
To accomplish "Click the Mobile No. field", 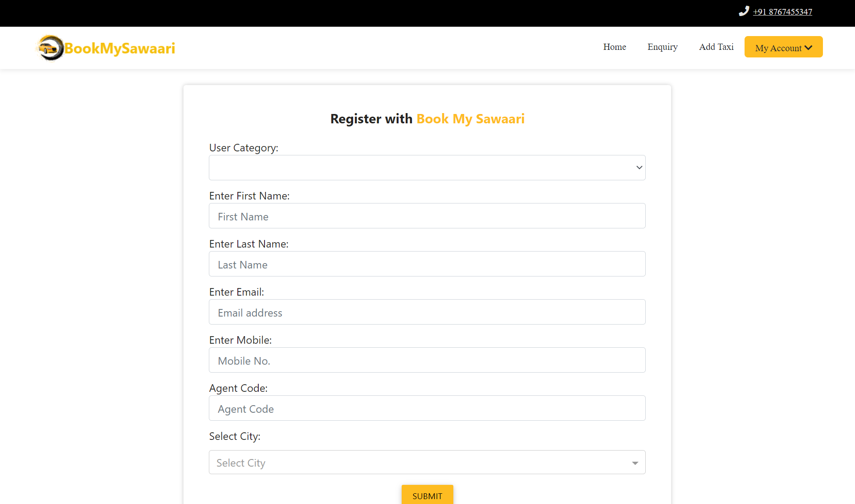I will coord(427,360).
